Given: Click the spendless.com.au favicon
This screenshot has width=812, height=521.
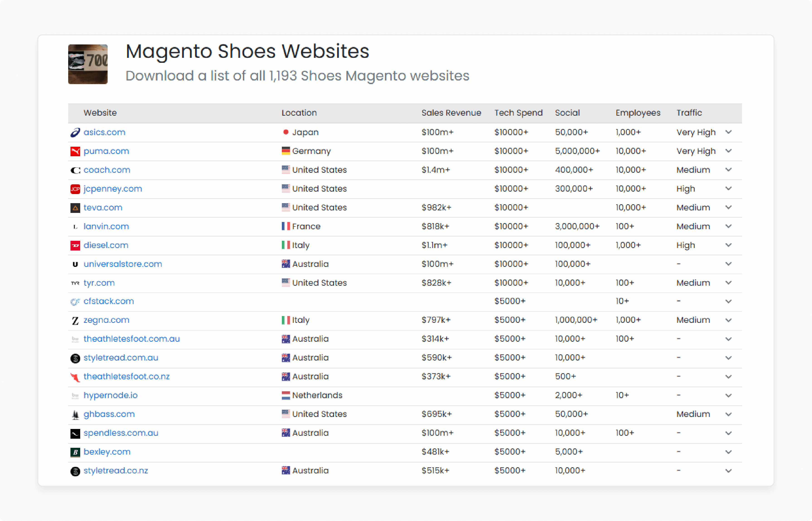Looking at the screenshot, I should [75, 433].
